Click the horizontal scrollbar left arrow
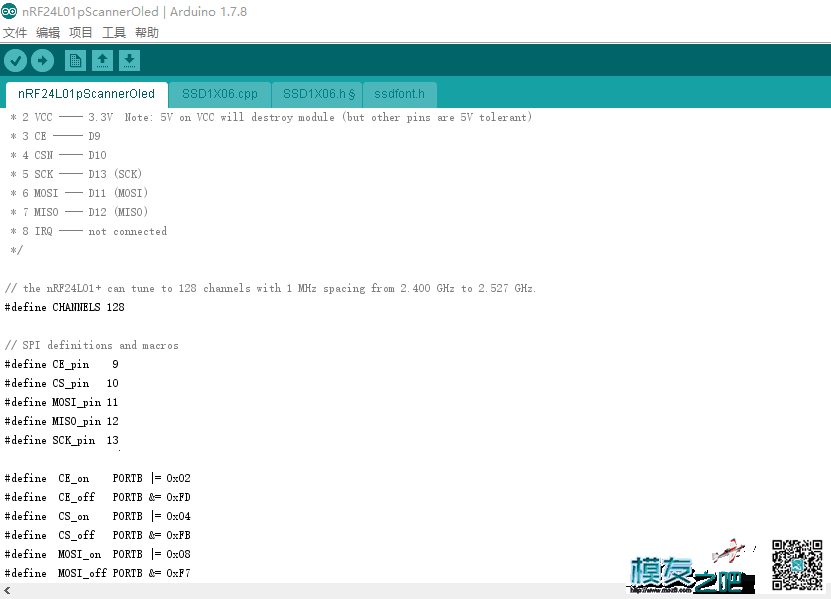 point(7,590)
